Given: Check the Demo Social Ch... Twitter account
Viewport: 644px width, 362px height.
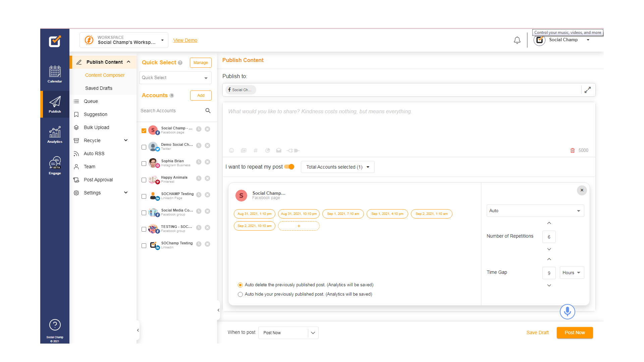Looking at the screenshot, I should [144, 147].
